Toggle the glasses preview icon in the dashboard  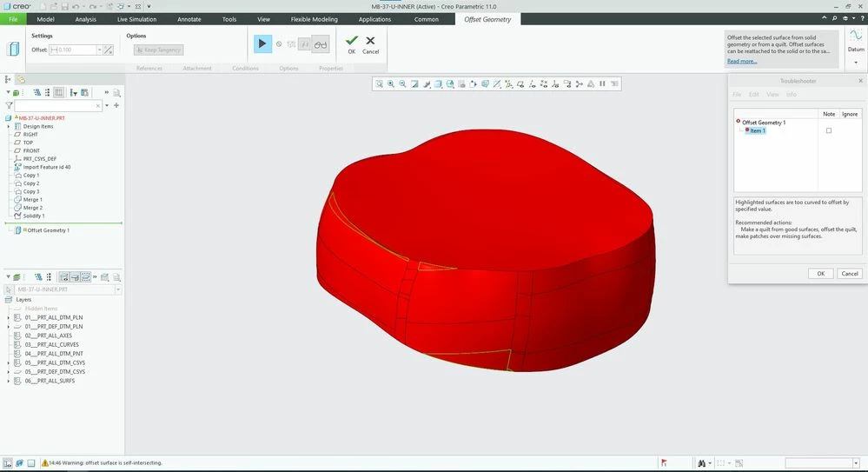coord(321,44)
